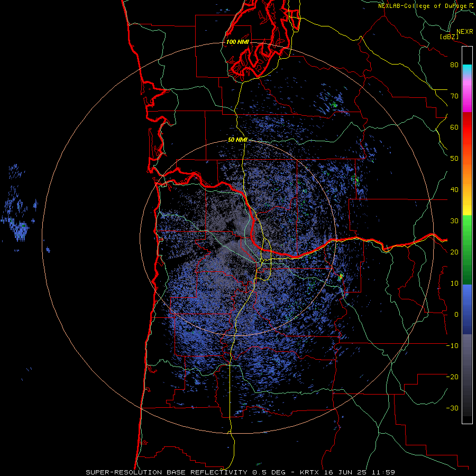Viewport: 476px width, 476px height.
Task: Click the dBZ units label above colorbar
Action: [x=449, y=37]
